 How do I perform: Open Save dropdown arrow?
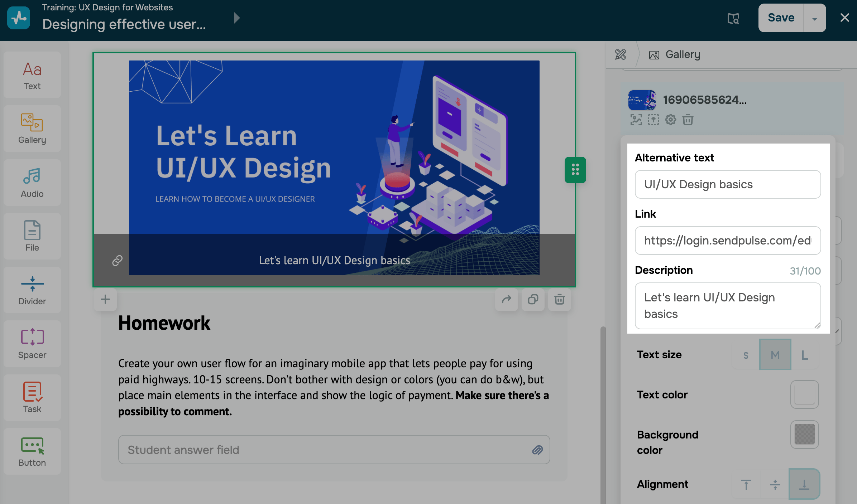click(x=814, y=19)
